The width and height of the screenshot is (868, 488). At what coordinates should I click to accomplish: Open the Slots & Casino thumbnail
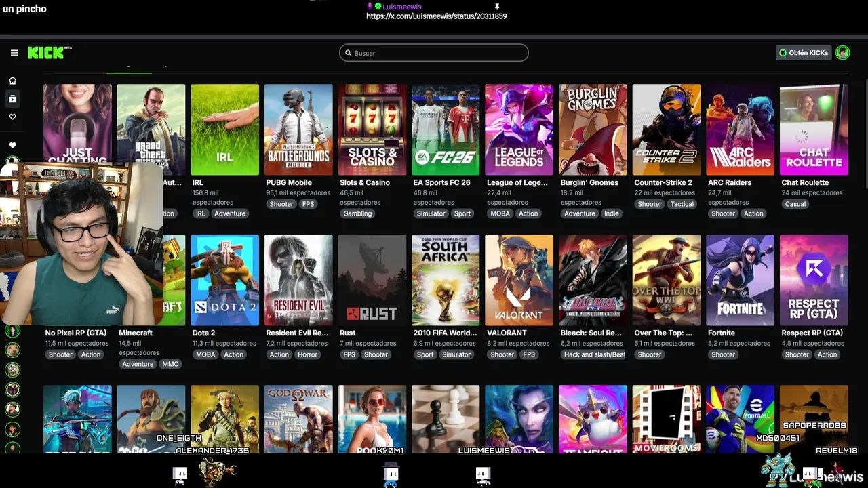tap(372, 129)
